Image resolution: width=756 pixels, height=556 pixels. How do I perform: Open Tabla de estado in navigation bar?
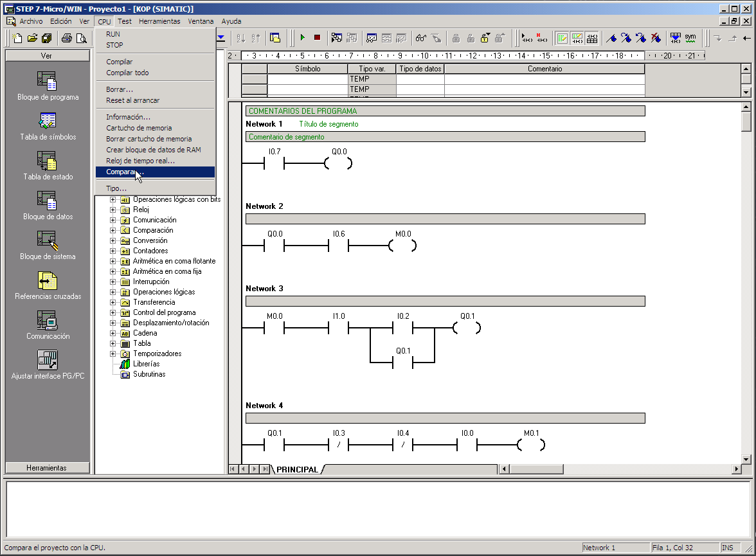(x=48, y=166)
